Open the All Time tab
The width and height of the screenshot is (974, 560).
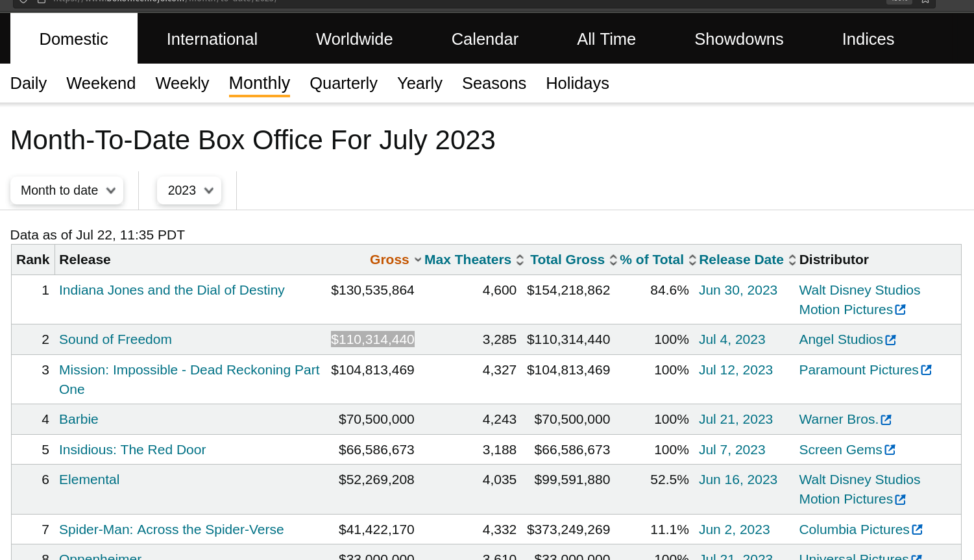[606, 39]
